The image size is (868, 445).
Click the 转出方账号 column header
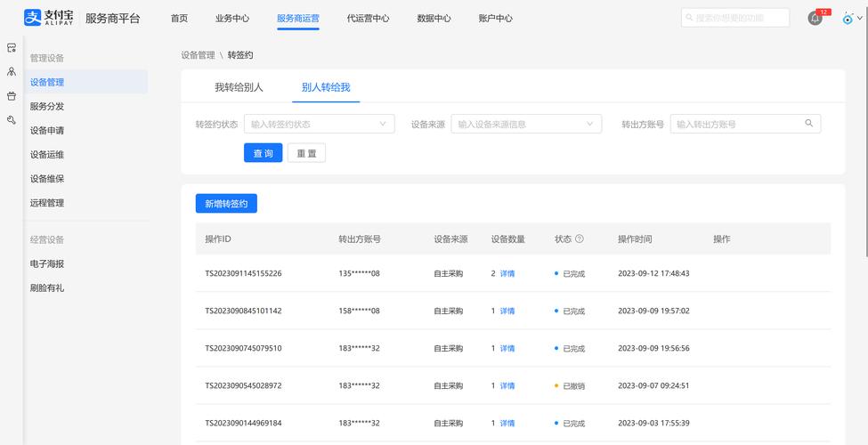click(x=360, y=239)
